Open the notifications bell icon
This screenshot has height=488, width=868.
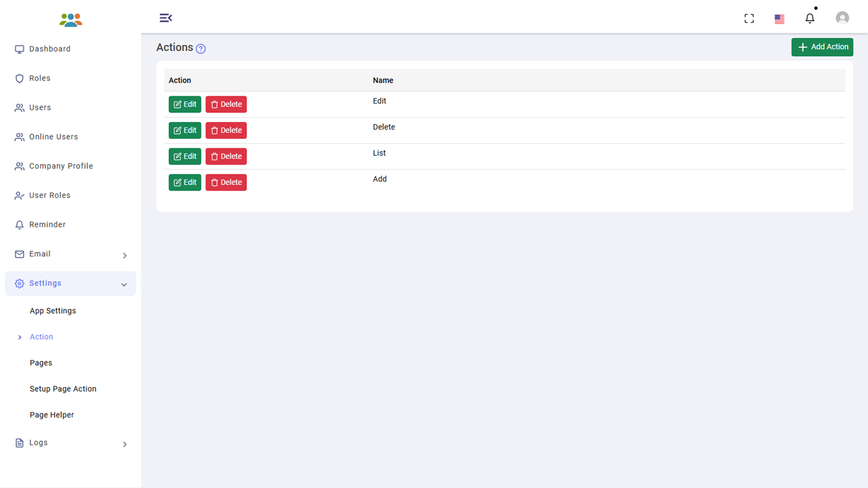pyautogui.click(x=810, y=18)
